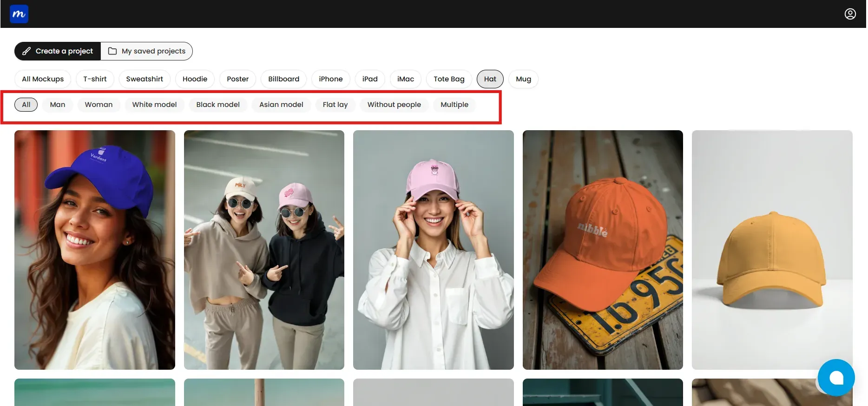Screen dimensions: 868x406
Task: Filter by Flat lay
Action: (335, 105)
